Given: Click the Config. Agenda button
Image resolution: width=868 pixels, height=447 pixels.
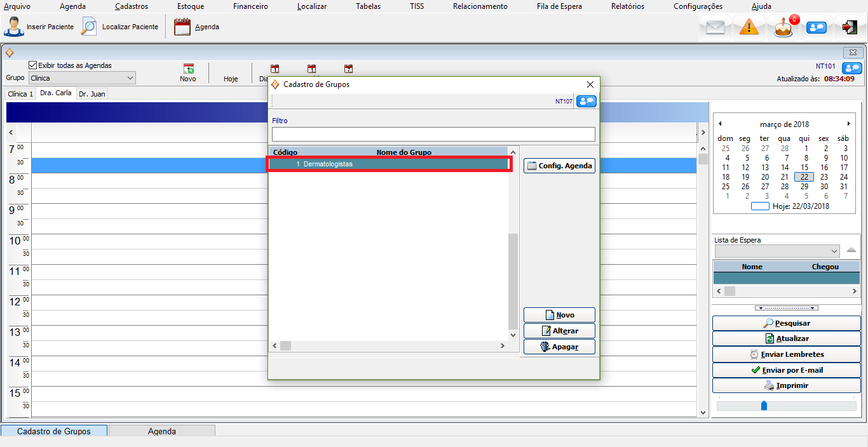Looking at the screenshot, I should coord(559,166).
